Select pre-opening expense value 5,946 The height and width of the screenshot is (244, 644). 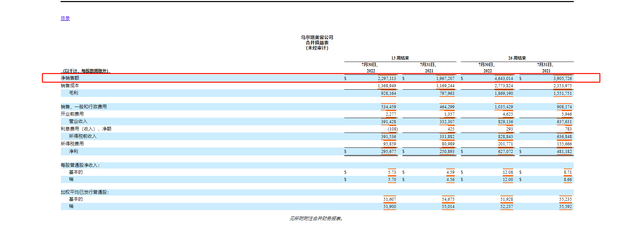[567, 114]
